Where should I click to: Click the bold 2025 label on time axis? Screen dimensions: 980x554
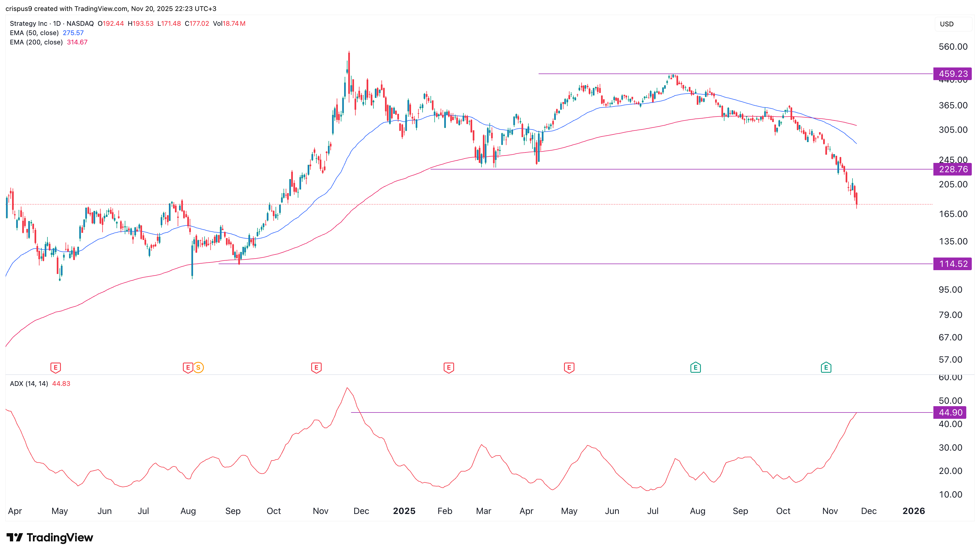pos(404,511)
